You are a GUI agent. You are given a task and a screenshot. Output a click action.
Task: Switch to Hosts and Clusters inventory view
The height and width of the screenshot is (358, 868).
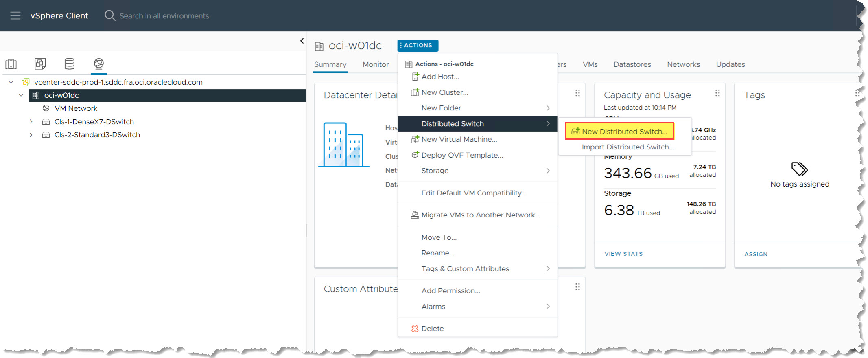(x=11, y=64)
